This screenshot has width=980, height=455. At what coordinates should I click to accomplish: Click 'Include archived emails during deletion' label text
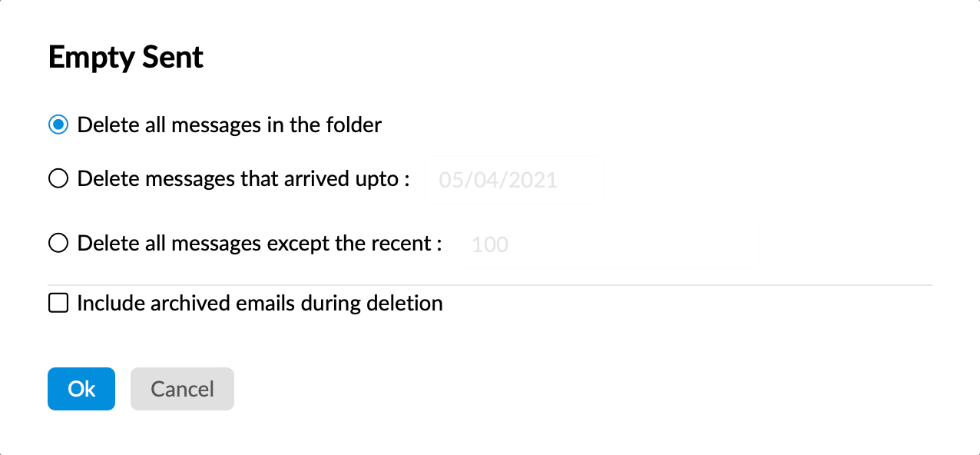(x=260, y=303)
